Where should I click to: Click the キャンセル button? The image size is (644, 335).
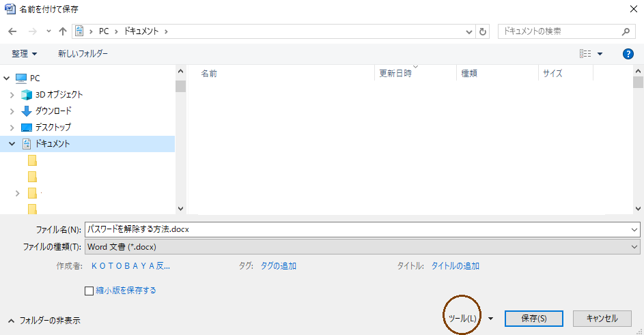pyautogui.click(x=602, y=319)
